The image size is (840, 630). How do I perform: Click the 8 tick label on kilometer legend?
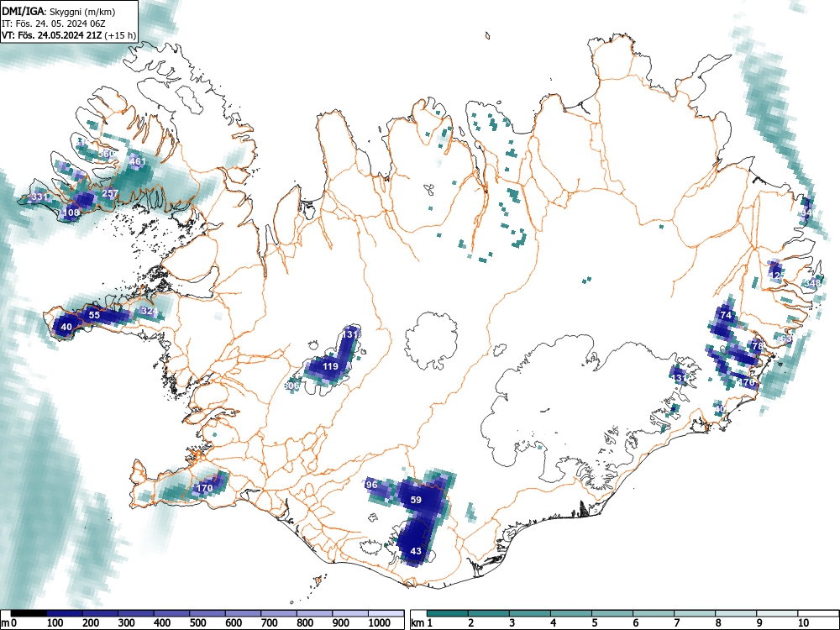[x=718, y=623]
